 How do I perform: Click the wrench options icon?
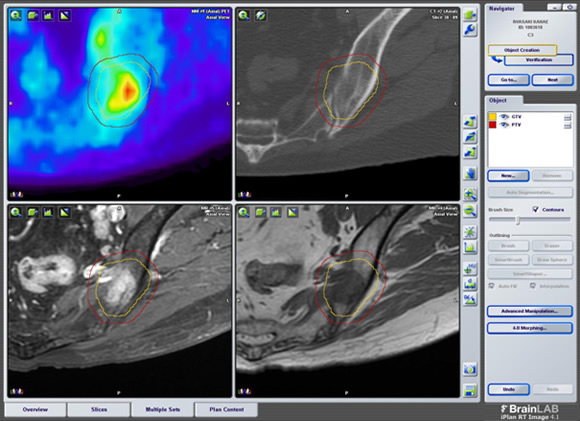(x=470, y=30)
